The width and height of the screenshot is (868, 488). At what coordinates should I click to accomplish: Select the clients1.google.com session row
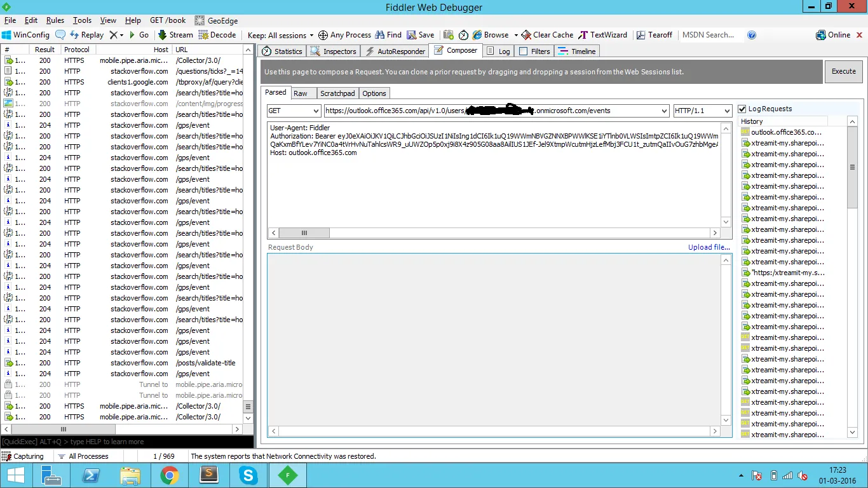(123, 82)
